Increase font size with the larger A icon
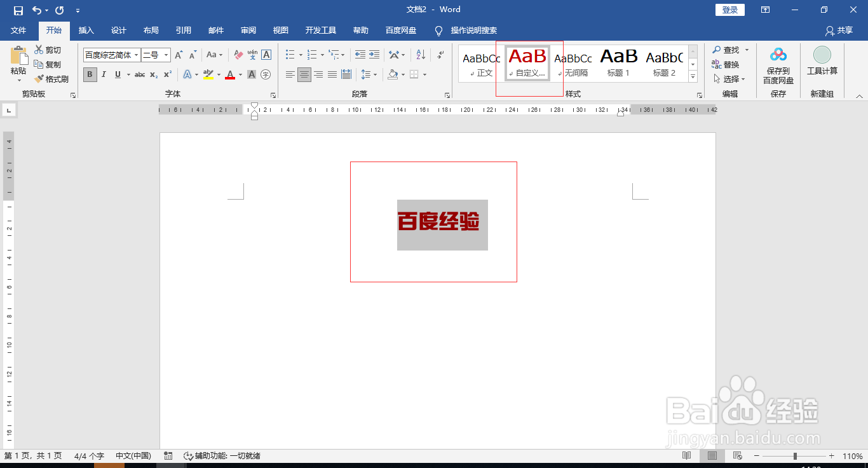This screenshot has width=868, height=468. 179,55
